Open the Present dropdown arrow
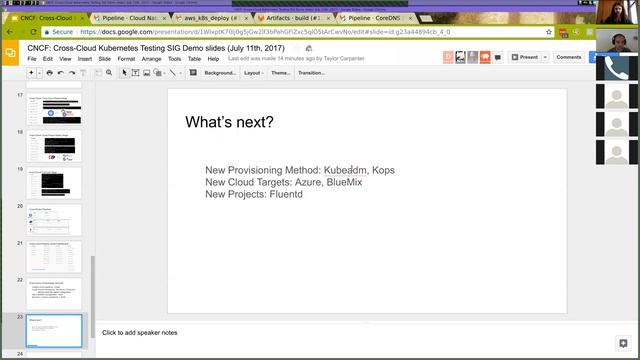This screenshot has height=360, width=640. [545, 57]
